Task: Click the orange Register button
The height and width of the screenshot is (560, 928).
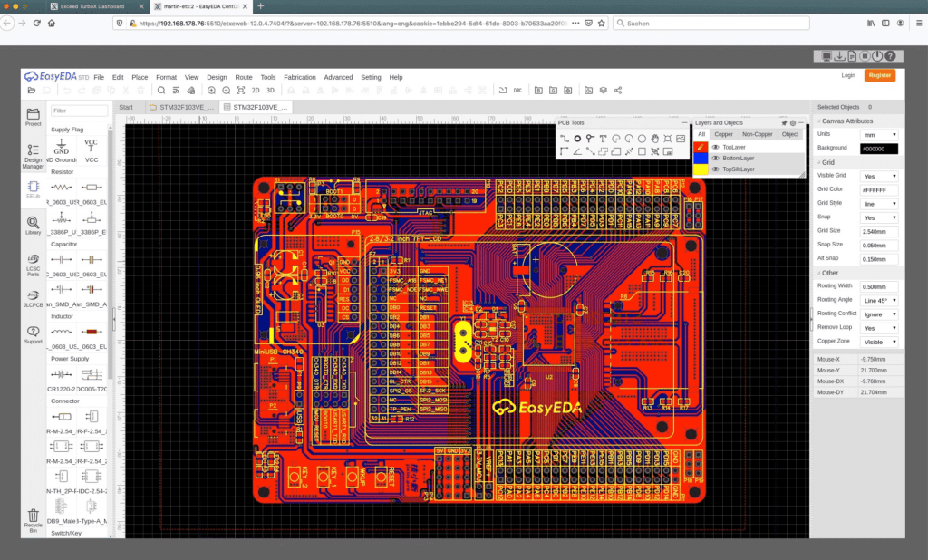Action: pyautogui.click(x=879, y=75)
